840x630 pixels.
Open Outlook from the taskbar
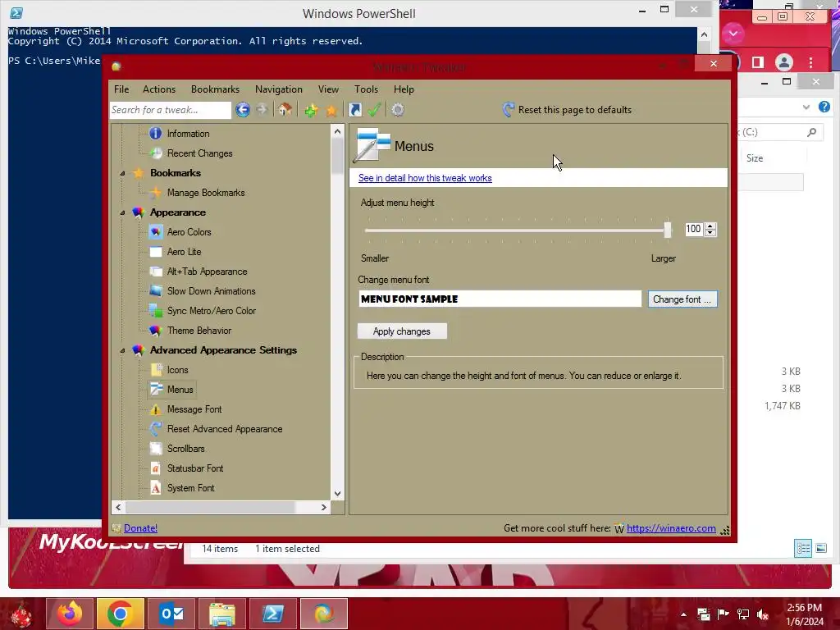click(171, 614)
